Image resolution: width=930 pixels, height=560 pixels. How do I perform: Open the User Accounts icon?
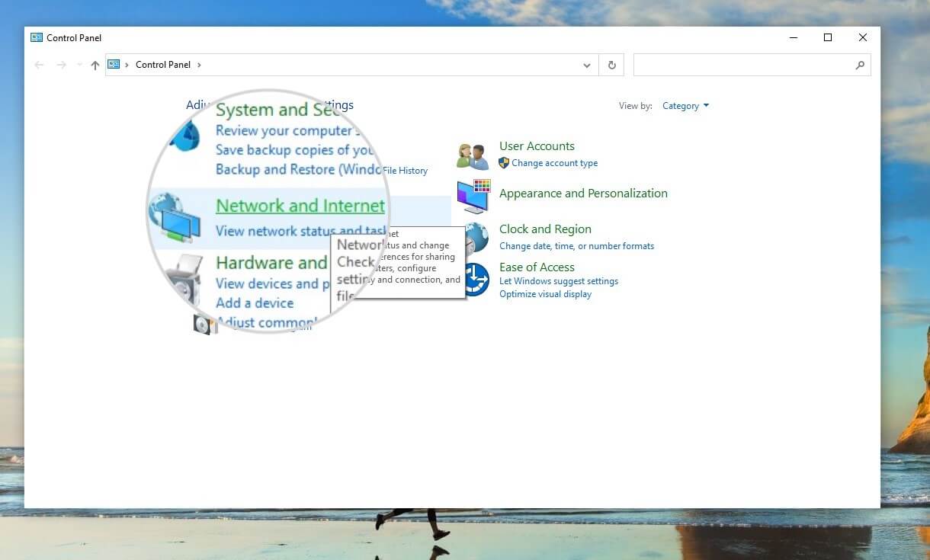(473, 155)
